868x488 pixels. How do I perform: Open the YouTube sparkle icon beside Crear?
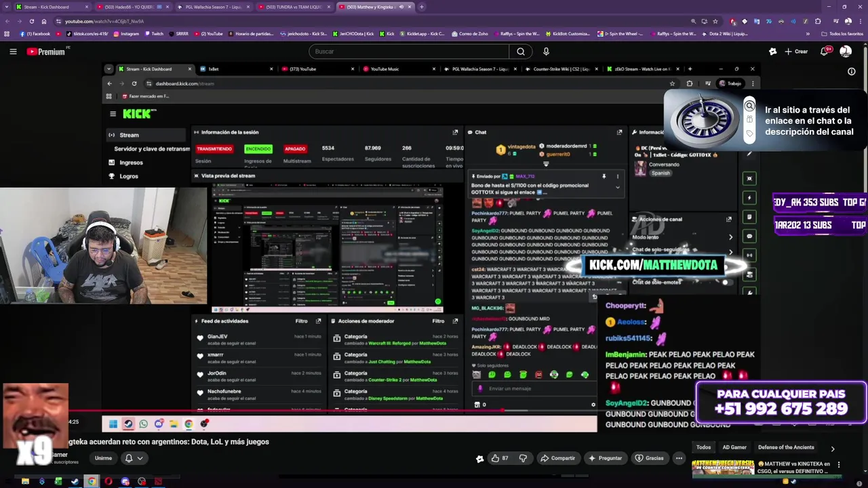pyautogui.click(x=772, y=52)
